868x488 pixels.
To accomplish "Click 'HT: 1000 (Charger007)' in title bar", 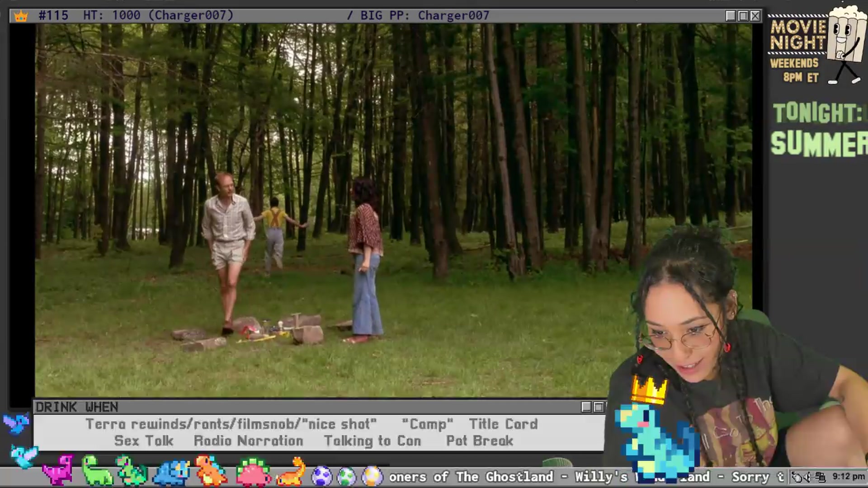I will tap(158, 15).
